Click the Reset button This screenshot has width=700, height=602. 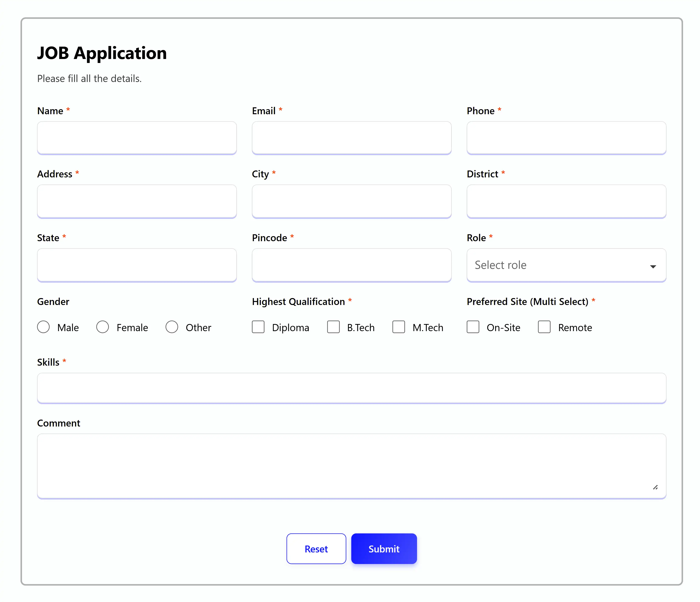pos(316,549)
